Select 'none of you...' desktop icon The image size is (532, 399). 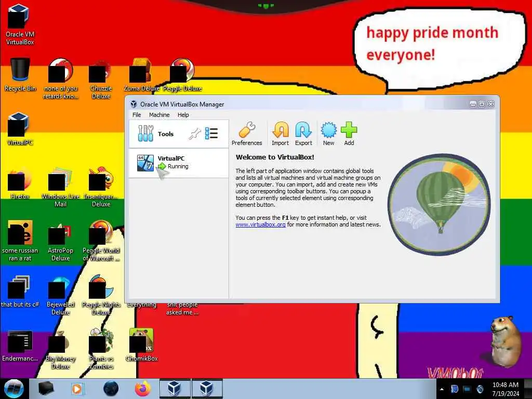[x=60, y=79]
